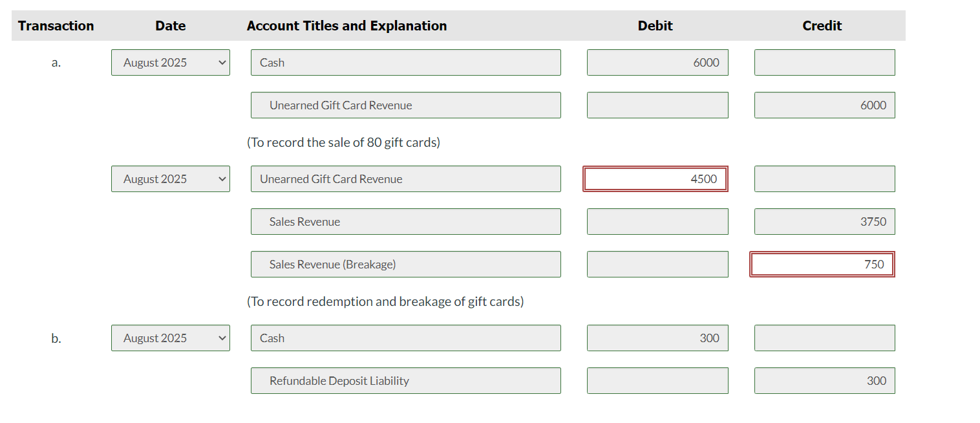Screen dimensions: 980x423
Task: Open the Date dropdown for transaction a
Action: [170, 62]
